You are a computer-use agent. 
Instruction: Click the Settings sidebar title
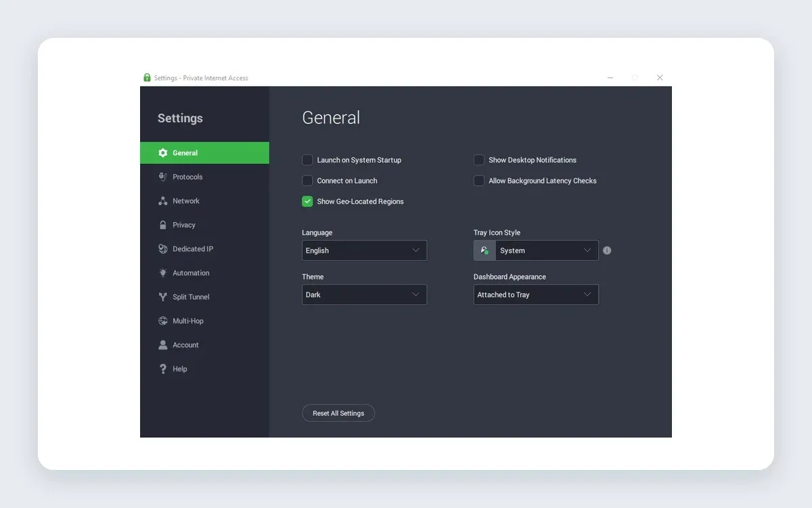click(180, 119)
